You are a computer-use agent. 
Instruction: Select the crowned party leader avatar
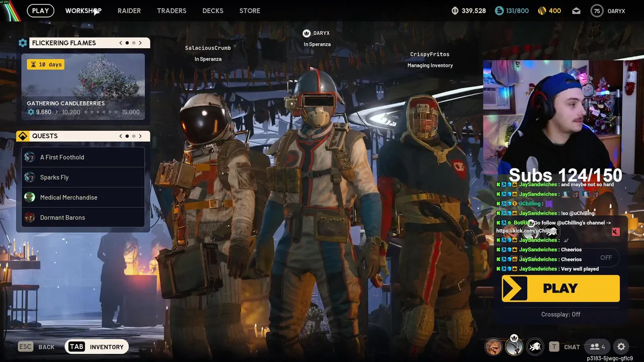tap(514, 346)
